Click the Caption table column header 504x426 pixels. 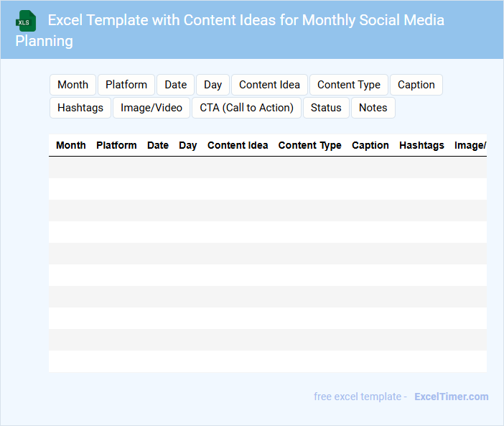pos(370,145)
